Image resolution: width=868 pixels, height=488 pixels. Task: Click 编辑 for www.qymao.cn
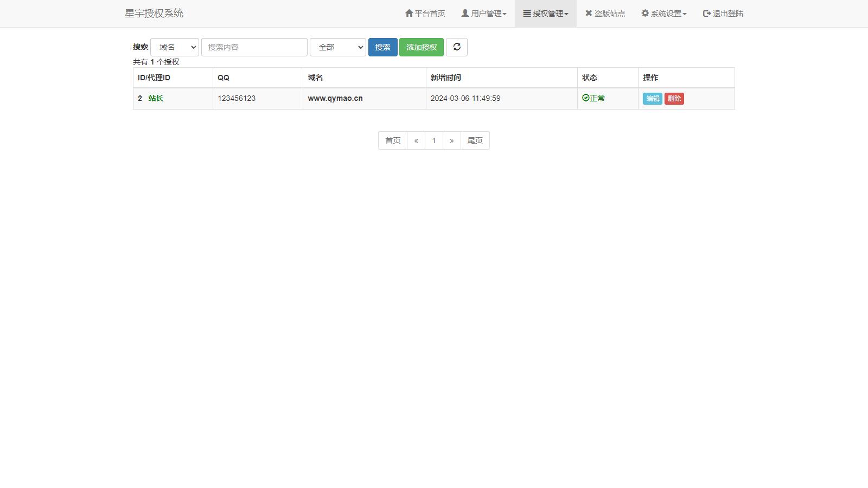(x=653, y=99)
